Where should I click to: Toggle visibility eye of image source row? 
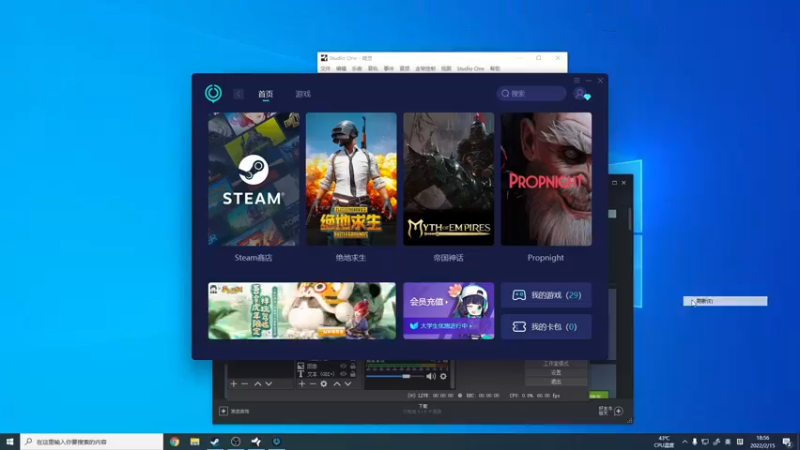coord(343,366)
